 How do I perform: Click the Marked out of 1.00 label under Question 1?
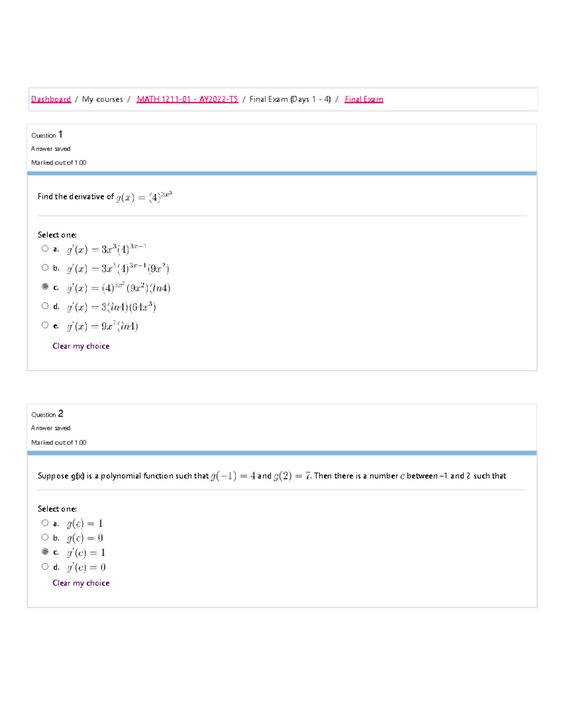[57, 162]
